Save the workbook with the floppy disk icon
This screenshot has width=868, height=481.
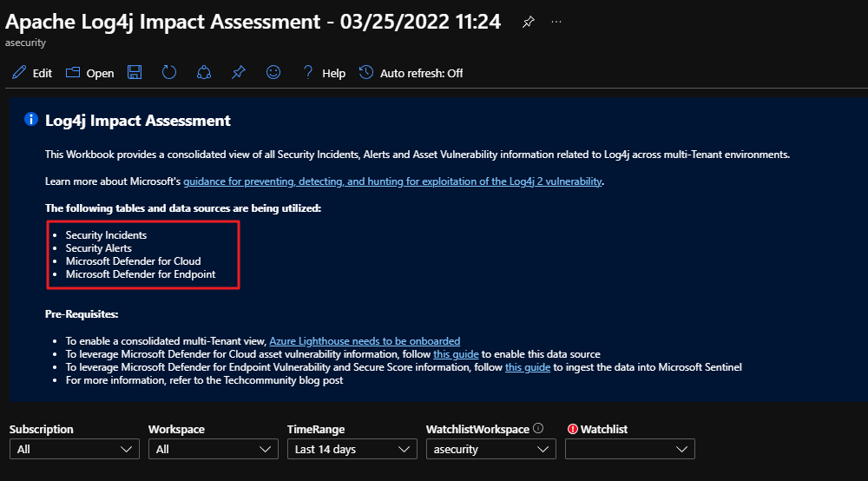pos(135,73)
